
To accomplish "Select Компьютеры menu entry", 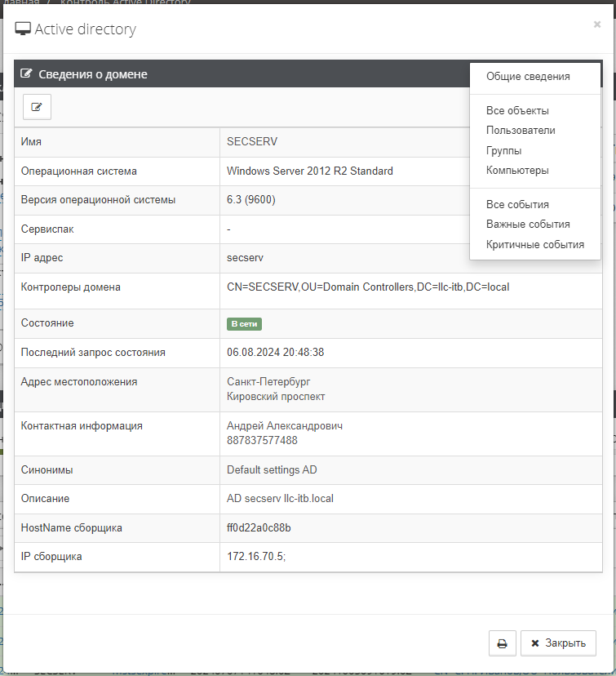I will 517,171.
